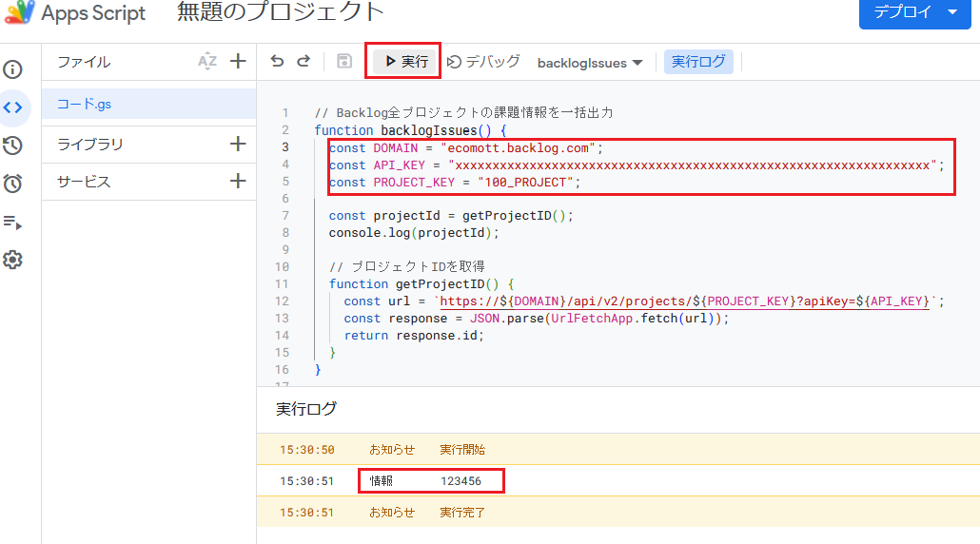This screenshot has height=544, width=980.
Task: Add a library with its plus icon
Action: tap(238, 144)
